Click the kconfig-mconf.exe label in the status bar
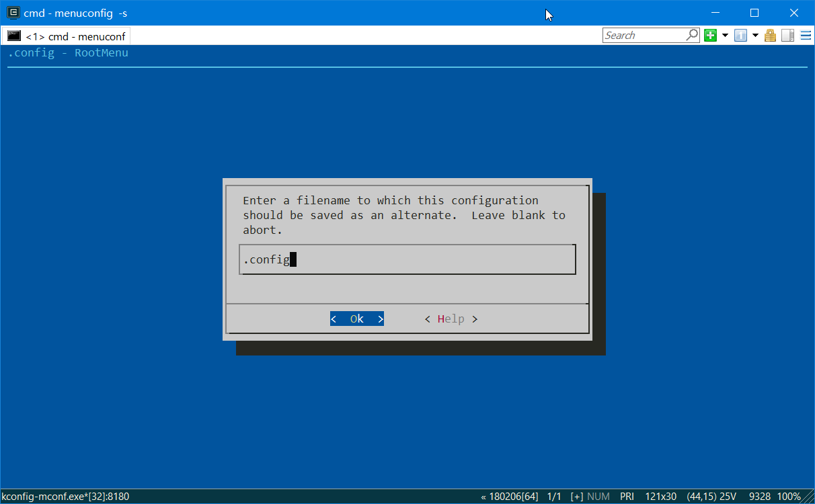Screen dimensions: 815x504 coord(65,496)
